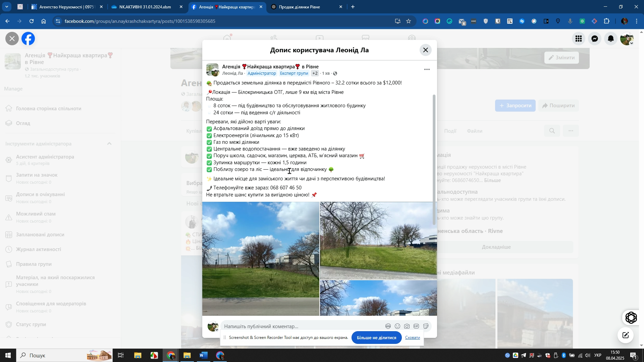Open Word from the Windows taskbar
This screenshot has height=362, width=644.
click(203, 355)
